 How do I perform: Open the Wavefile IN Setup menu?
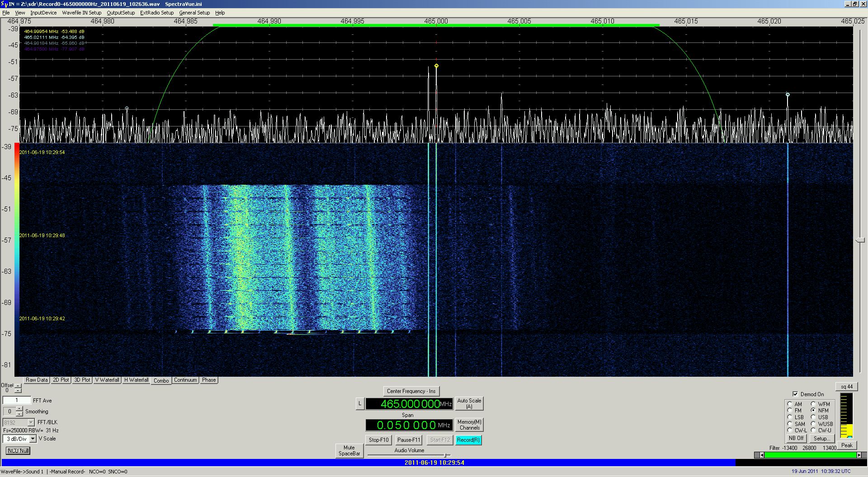coord(81,13)
